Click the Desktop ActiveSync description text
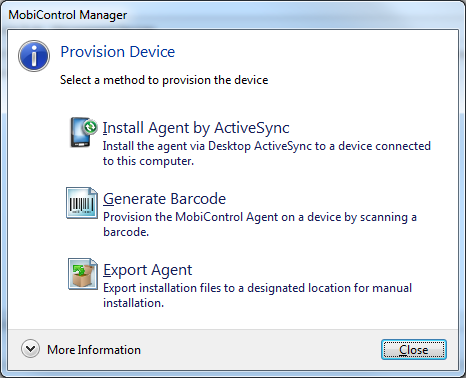Viewport: 466px width, 378px height. [x=267, y=153]
